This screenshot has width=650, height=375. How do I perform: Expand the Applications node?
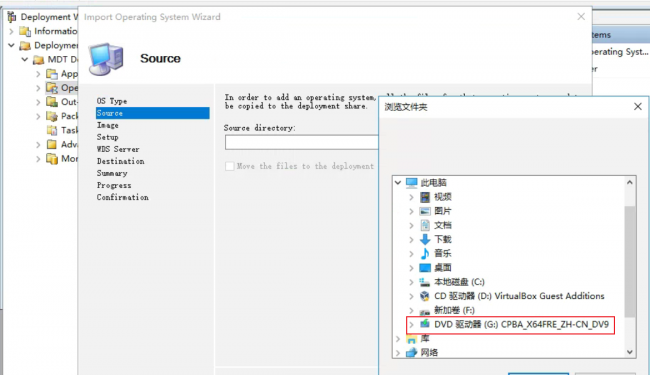pyautogui.click(x=38, y=74)
